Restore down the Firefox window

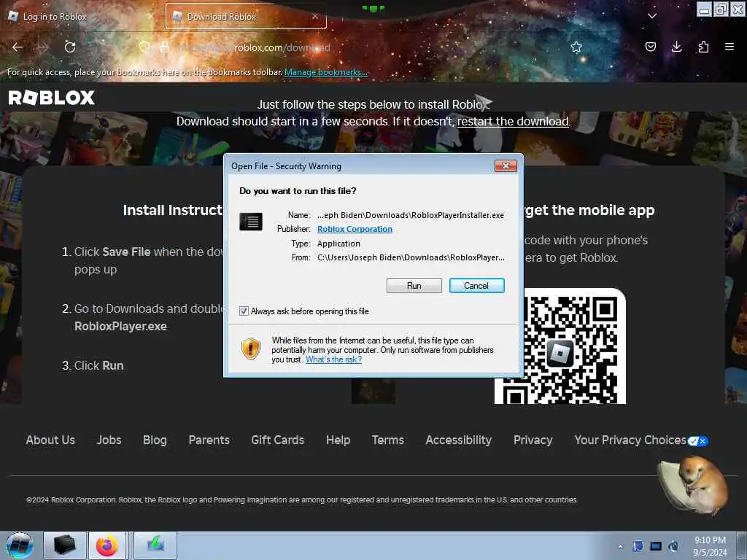tap(721, 9)
